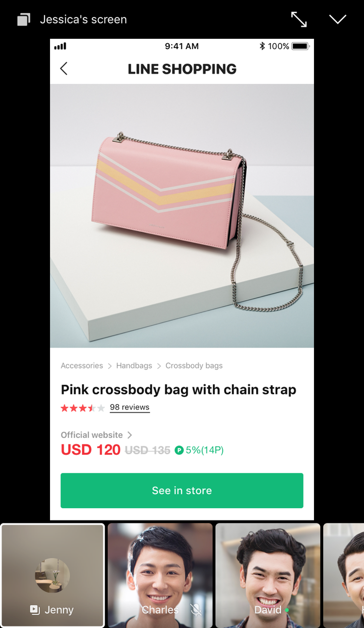The width and height of the screenshot is (364, 628).
Task: Tap the signal strength bars icon
Action: [60, 47]
